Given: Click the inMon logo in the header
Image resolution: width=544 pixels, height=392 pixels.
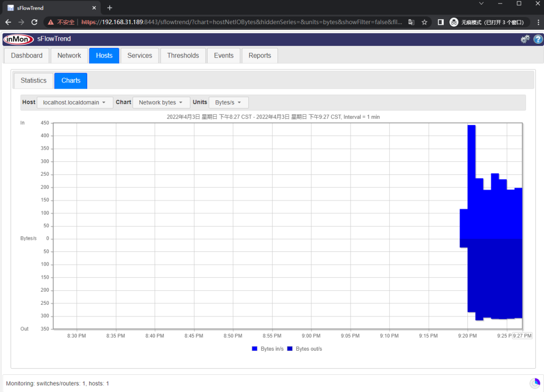Looking at the screenshot, I should pyautogui.click(x=18, y=39).
